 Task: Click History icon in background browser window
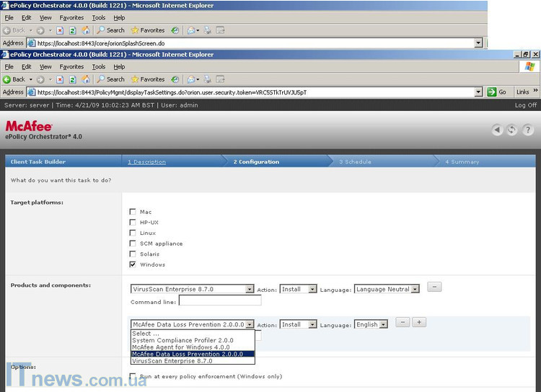coord(175,30)
